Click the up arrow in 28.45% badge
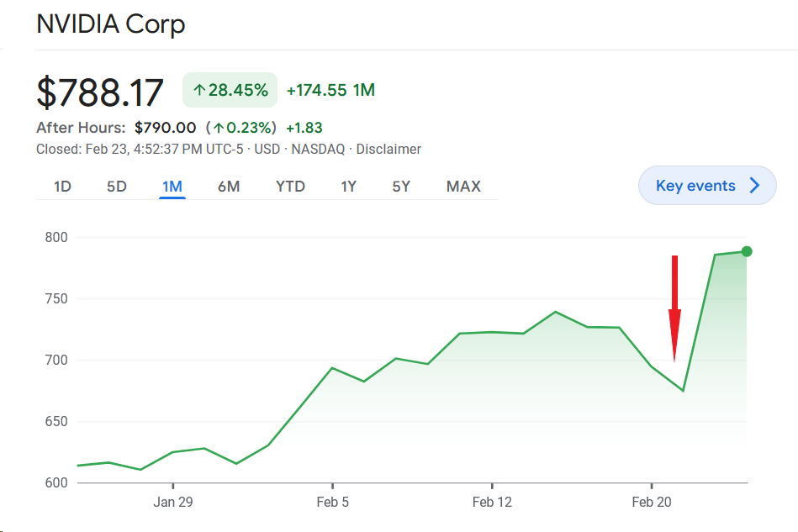The height and width of the screenshot is (532, 798). (199, 90)
